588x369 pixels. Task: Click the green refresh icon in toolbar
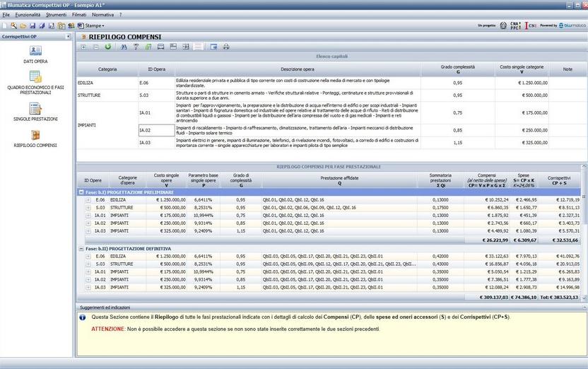point(108,47)
